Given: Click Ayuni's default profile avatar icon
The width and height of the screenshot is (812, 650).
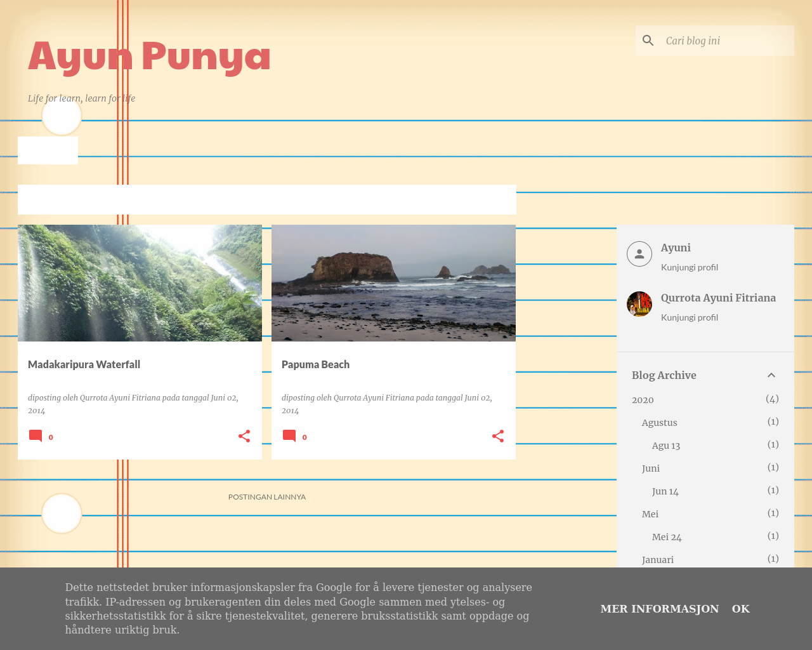Looking at the screenshot, I should point(639,254).
